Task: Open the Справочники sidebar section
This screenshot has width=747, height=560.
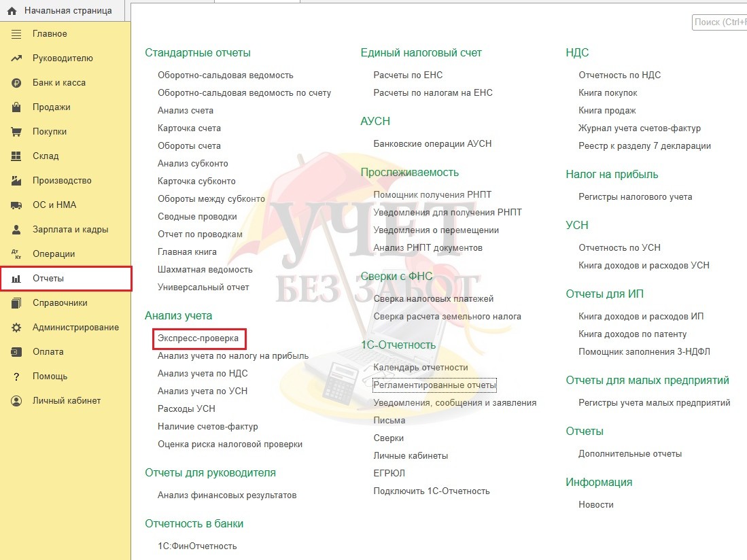Action: point(60,303)
